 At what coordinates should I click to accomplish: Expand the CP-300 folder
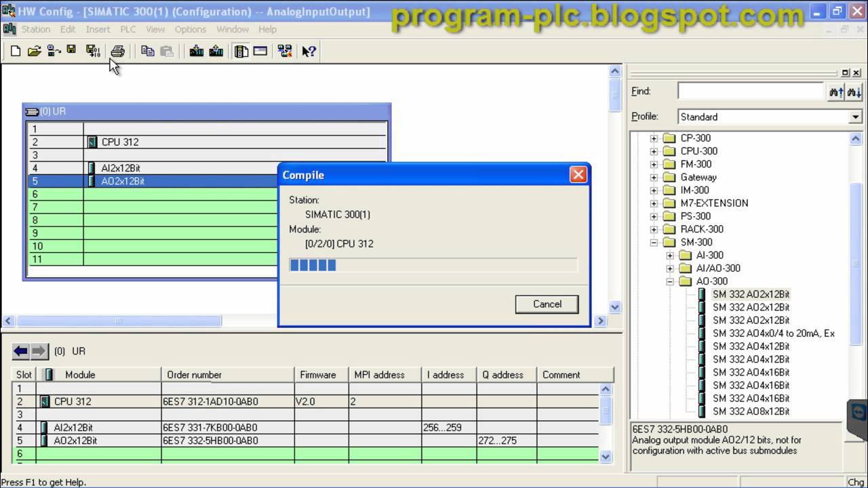(654, 138)
